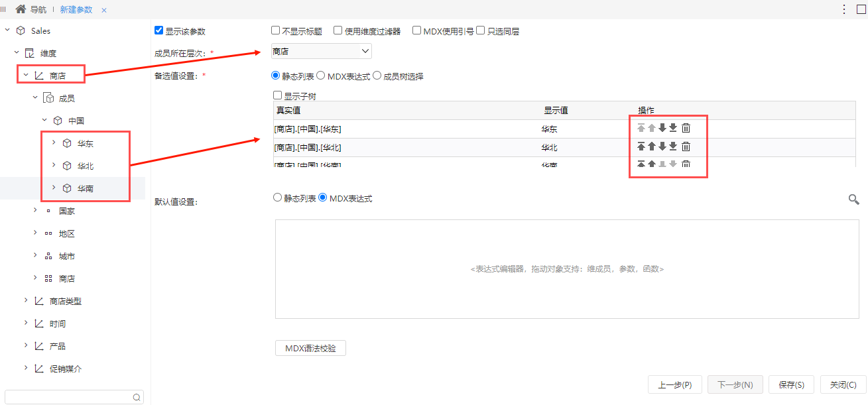The height and width of the screenshot is (405, 868).
Task: Click the home icon next to 导航
Action: point(21,9)
